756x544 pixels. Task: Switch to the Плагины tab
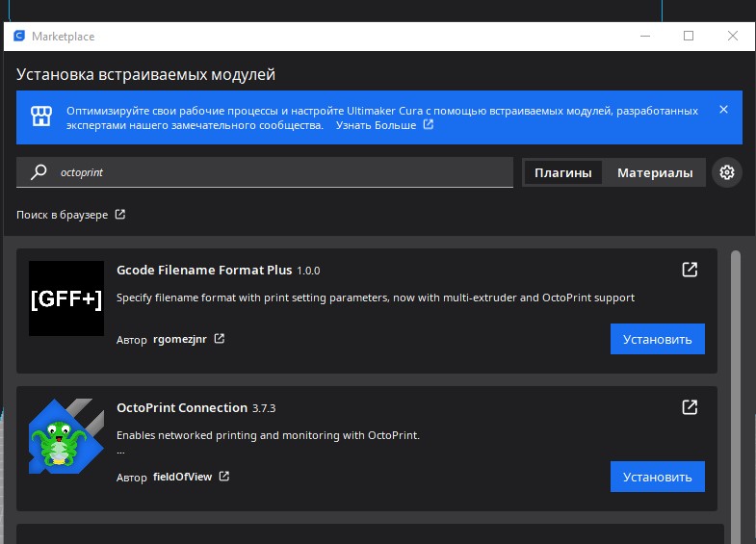[x=562, y=173]
